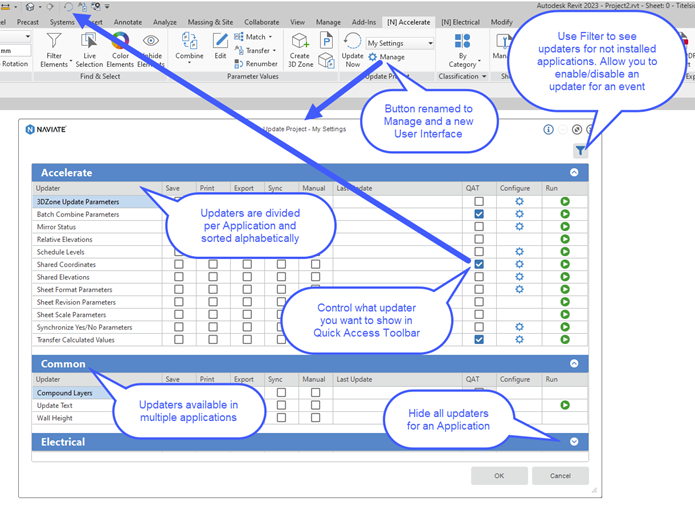This screenshot has width=695, height=506.
Task: Check Manual for Wall Height
Action: pyautogui.click(x=315, y=417)
